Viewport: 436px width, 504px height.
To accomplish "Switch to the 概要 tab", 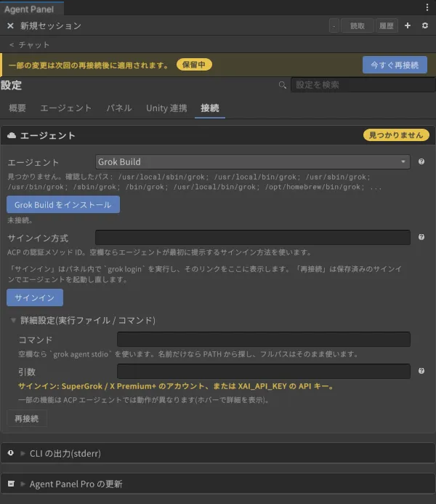I will pyautogui.click(x=17, y=108).
